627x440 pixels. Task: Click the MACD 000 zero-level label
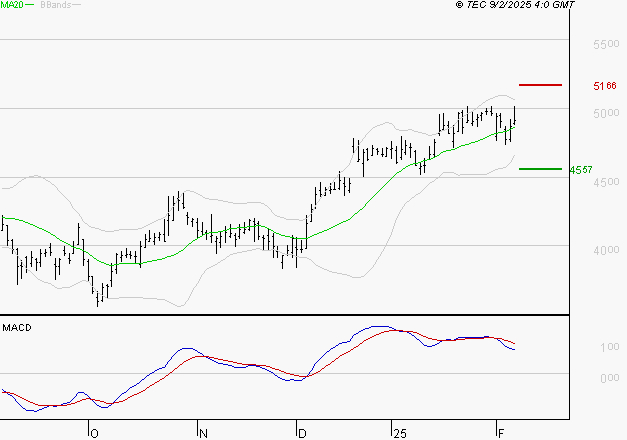pos(610,378)
